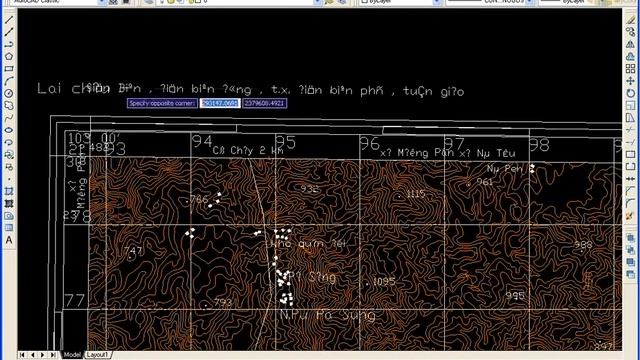Go to next layout tab arrow
The height and width of the screenshot is (360, 640).
point(42,355)
